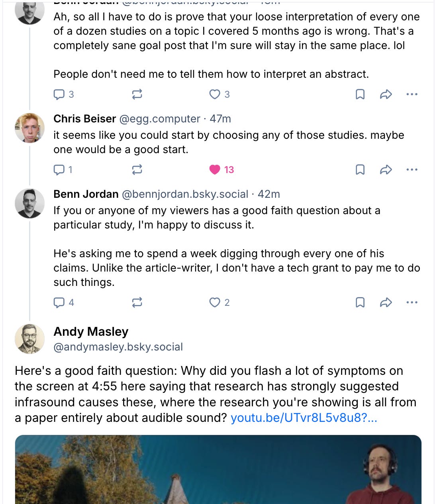This screenshot has height=504, width=435.
Task: Click Chris Beiser's profile avatar
Action: point(29,128)
